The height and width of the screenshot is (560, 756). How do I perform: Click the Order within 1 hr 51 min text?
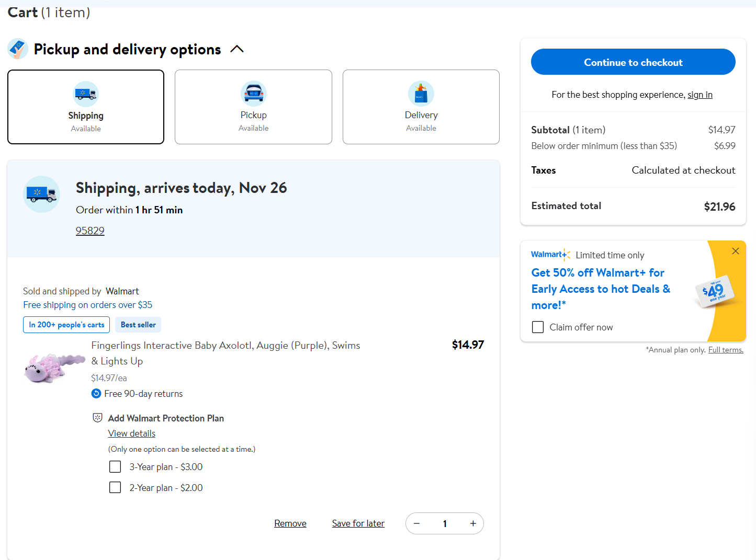pos(129,210)
